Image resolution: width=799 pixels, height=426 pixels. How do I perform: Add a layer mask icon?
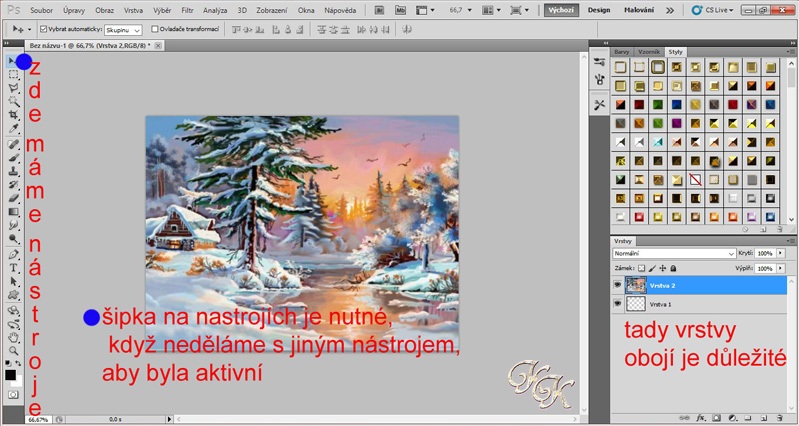click(716, 418)
